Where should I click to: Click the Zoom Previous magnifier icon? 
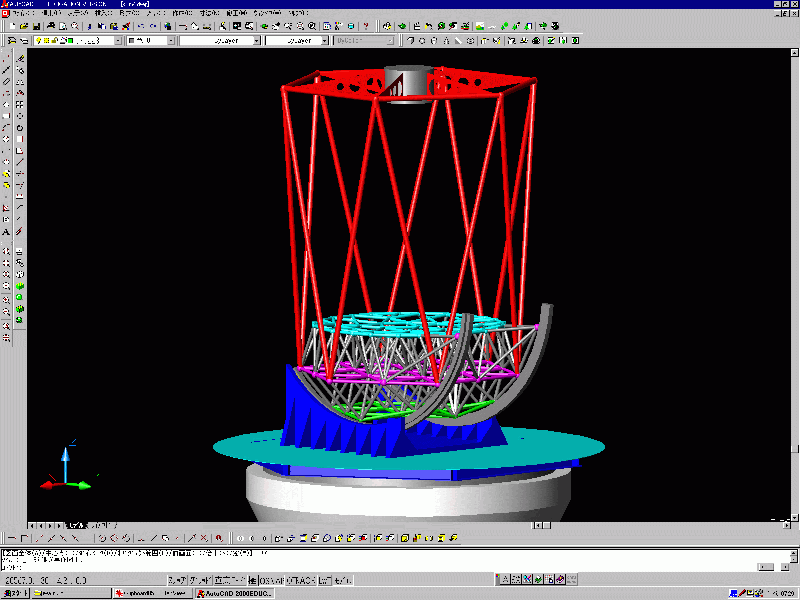(312, 26)
